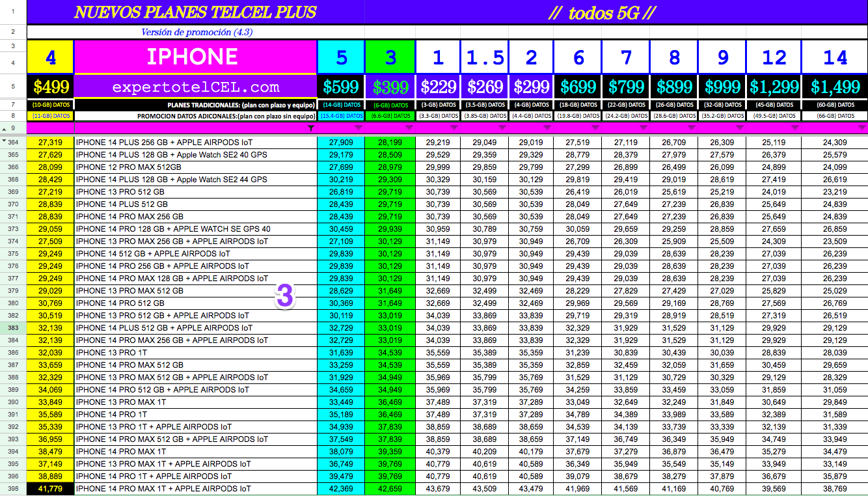
Task: Select row header 1
Action: [x=13, y=12]
